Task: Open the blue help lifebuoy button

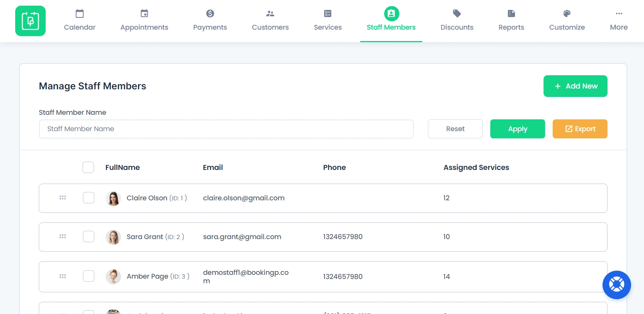Action: [x=617, y=285]
